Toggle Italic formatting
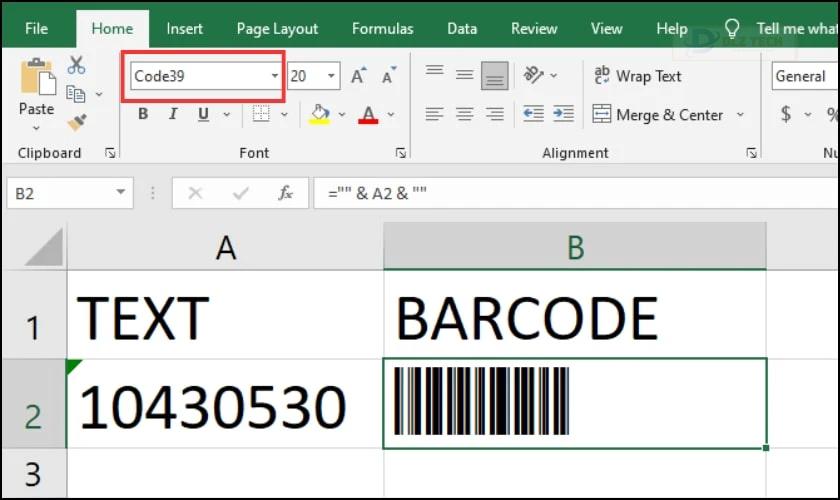The width and height of the screenshot is (840, 500). coord(172,114)
